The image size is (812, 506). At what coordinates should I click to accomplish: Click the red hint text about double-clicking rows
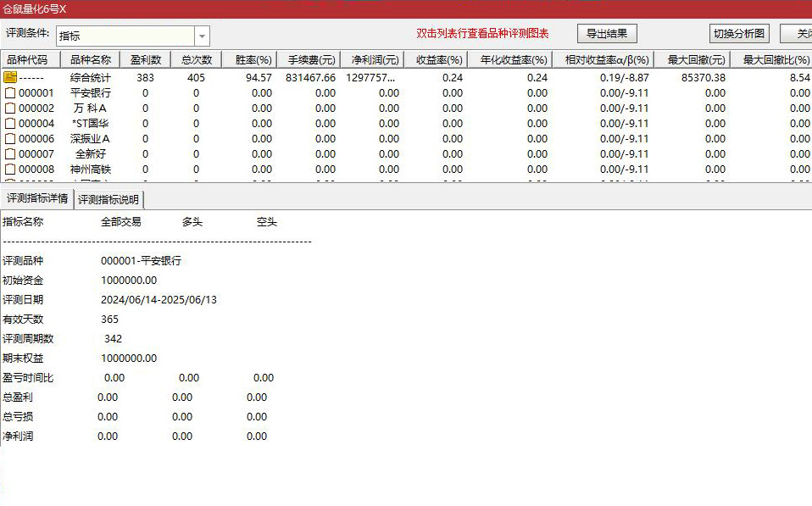[x=481, y=32]
